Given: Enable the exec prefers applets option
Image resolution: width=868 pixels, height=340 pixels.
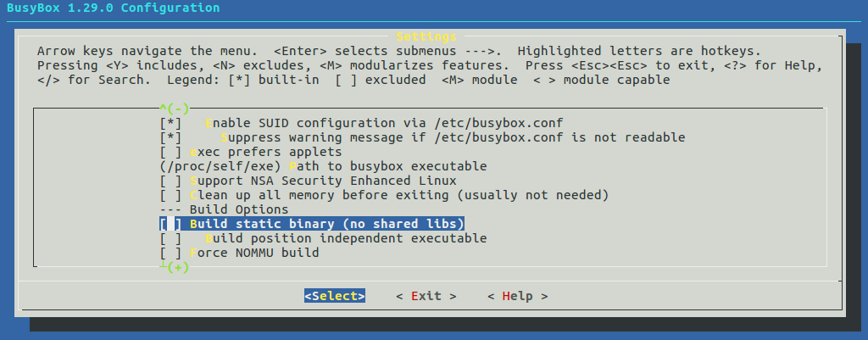Looking at the screenshot, I should tap(170, 152).
